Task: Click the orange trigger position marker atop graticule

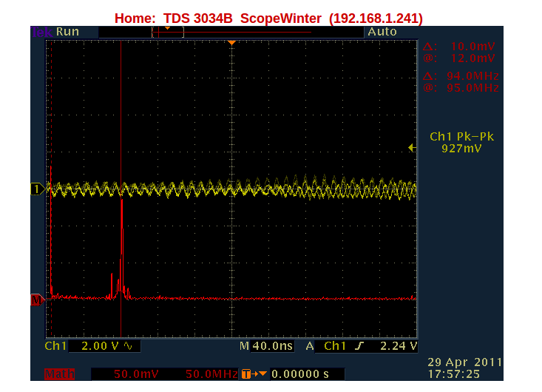Action: (231, 43)
